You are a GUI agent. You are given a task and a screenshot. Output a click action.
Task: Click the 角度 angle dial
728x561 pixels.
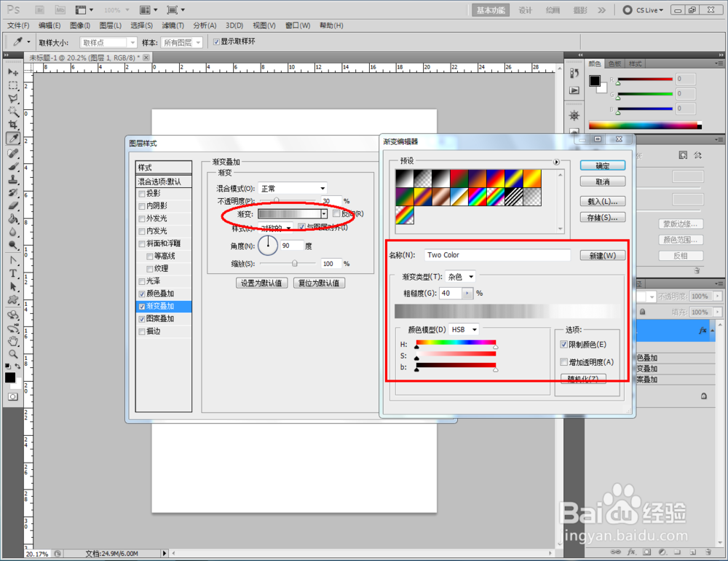click(x=268, y=245)
